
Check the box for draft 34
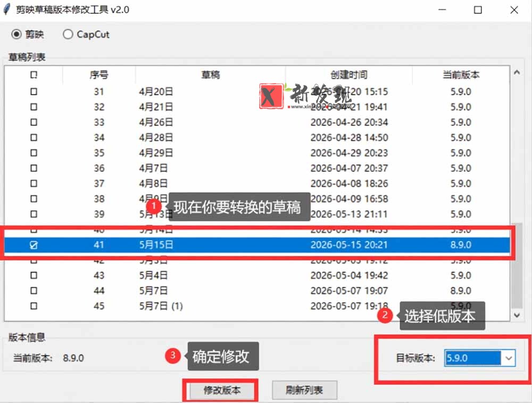point(34,137)
